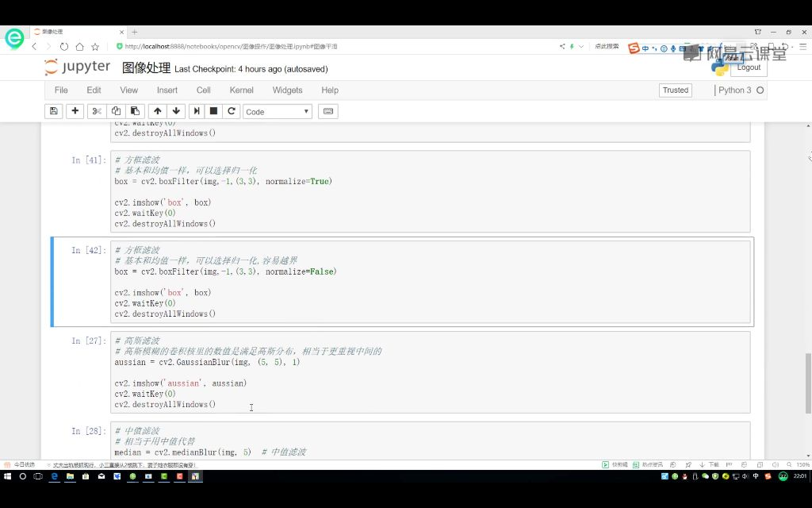Viewport: 812px width, 508px height.
Task: Click the Logout button
Action: [749, 67]
